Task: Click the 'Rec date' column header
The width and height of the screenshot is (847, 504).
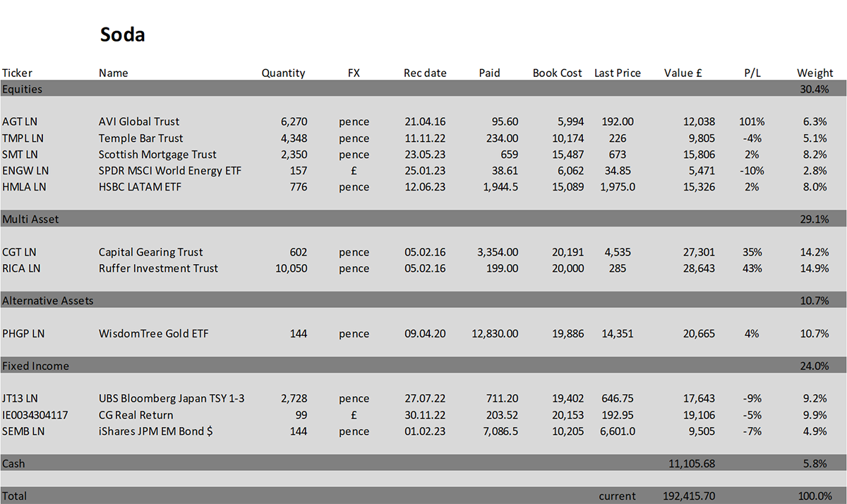Action: (425, 73)
